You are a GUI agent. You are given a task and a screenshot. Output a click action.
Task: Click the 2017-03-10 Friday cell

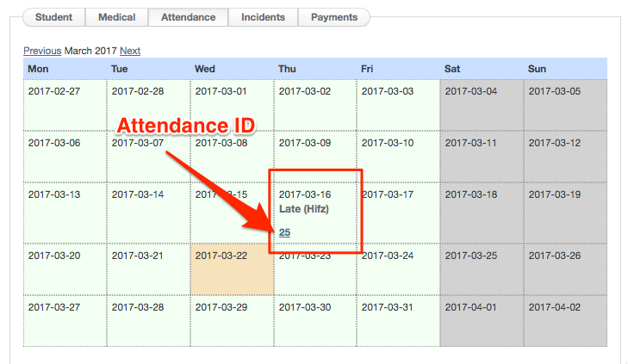pos(398,157)
